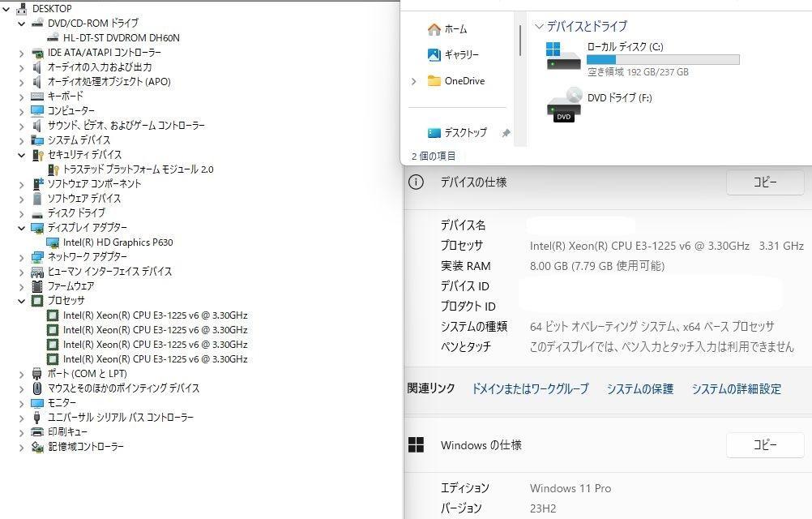Open システムの保護 link
812x519 pixels.
coord(640,388)
